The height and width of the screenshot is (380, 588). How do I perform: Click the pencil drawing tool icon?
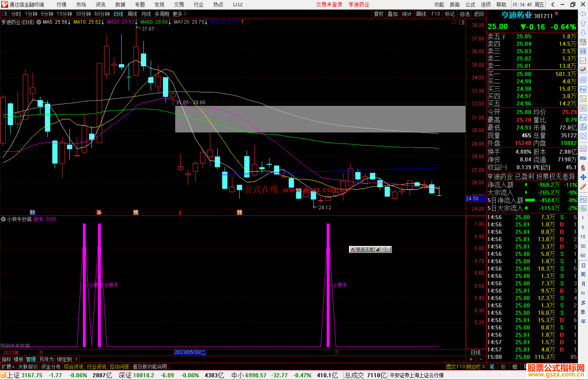(583, 187)
